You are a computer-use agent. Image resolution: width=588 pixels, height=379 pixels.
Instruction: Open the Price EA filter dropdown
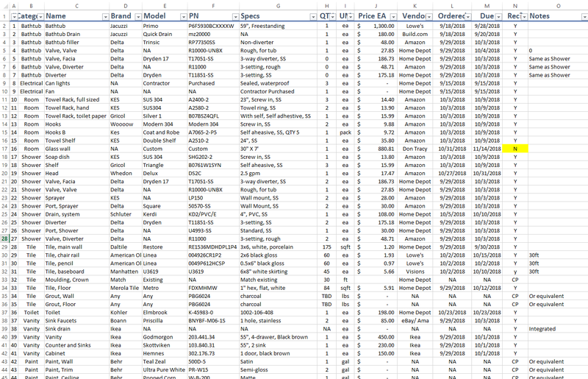pyautogui.click(x=393, y=16)
